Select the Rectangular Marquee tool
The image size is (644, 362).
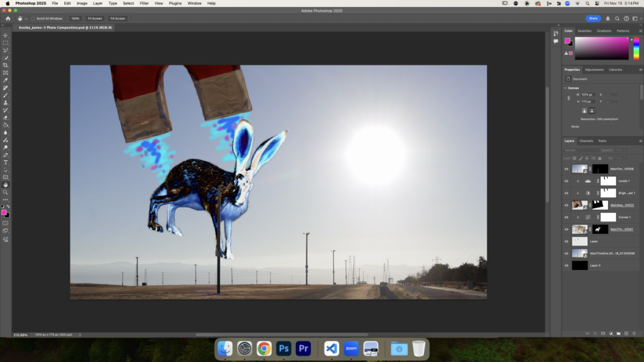point(6,43)
